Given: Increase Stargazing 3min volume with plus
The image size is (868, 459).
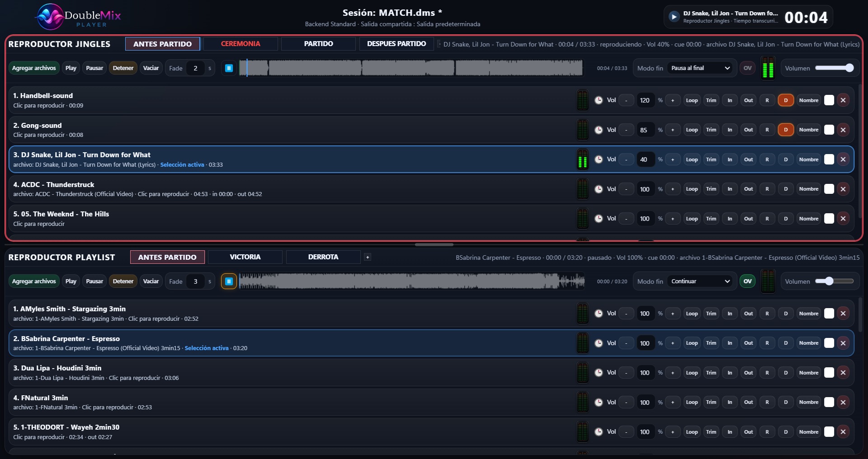Looking at the screenshot, I should coord(673,314).
